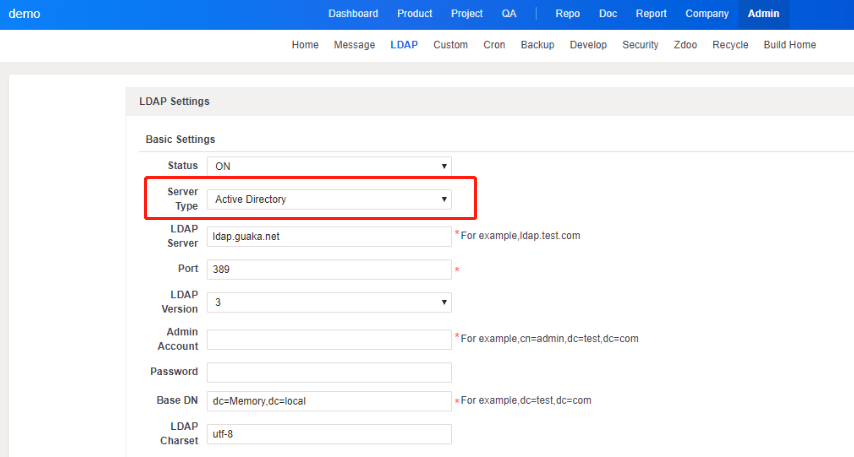Viewport: 854px width, 457px height.
Task: Open the Status dropdown set to ON
Action: click(x=329, y=166)
